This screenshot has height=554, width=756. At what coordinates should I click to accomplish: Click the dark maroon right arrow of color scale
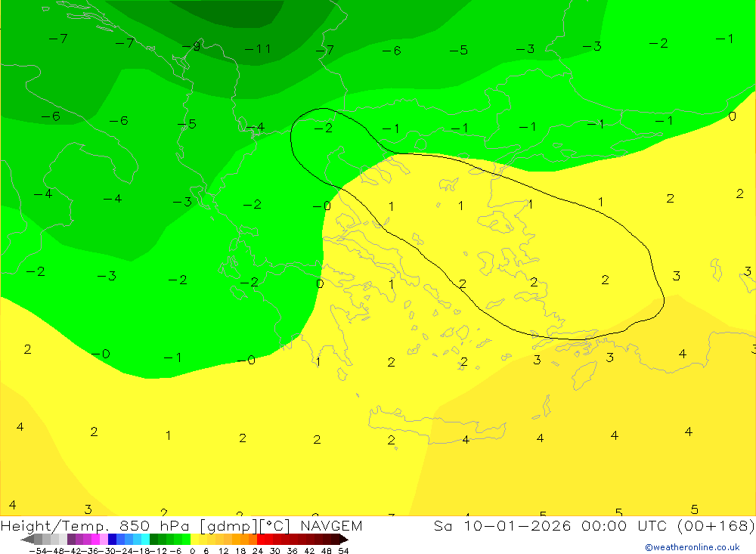[344, 540]
